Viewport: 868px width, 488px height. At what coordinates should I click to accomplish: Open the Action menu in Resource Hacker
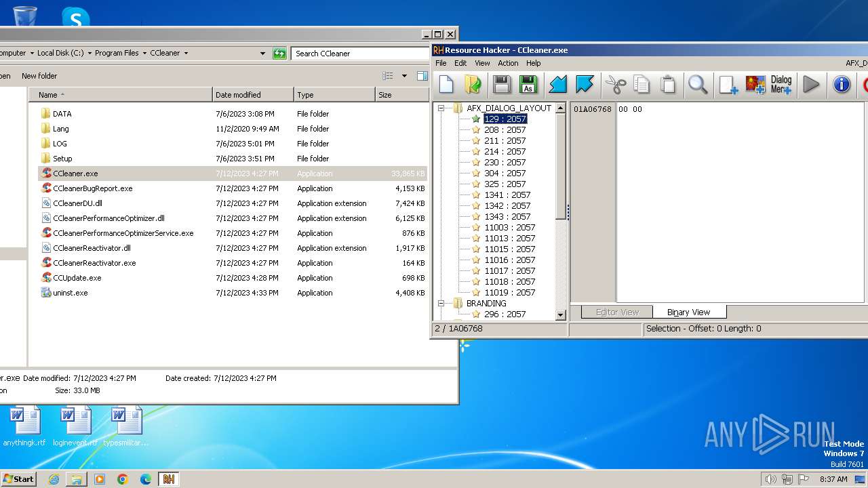(508, 63)
